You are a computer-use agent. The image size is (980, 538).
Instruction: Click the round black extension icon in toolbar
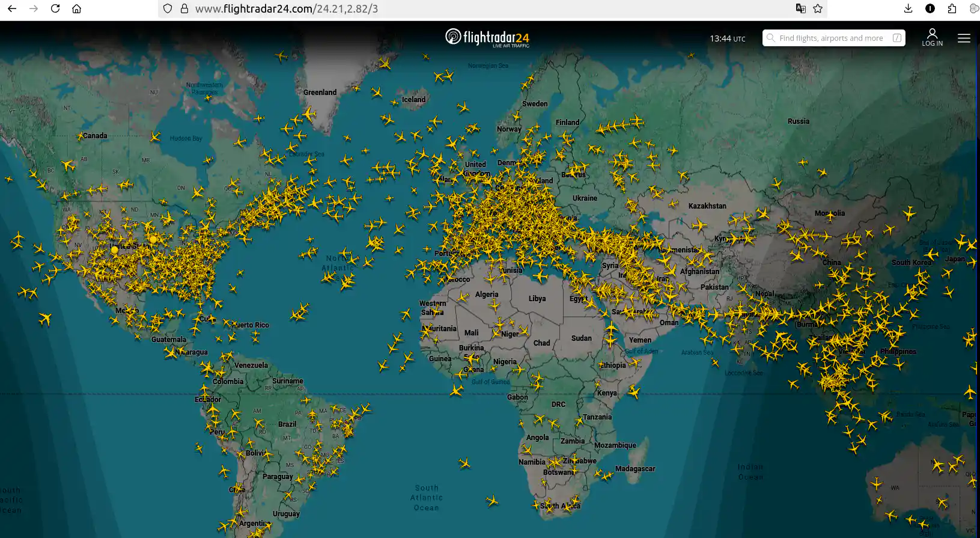point(930,8)
